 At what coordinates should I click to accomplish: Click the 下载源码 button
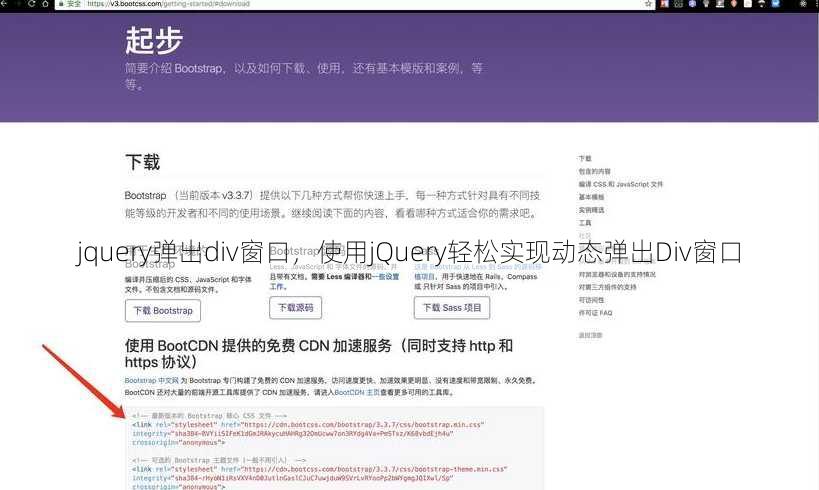pos(296,308)
